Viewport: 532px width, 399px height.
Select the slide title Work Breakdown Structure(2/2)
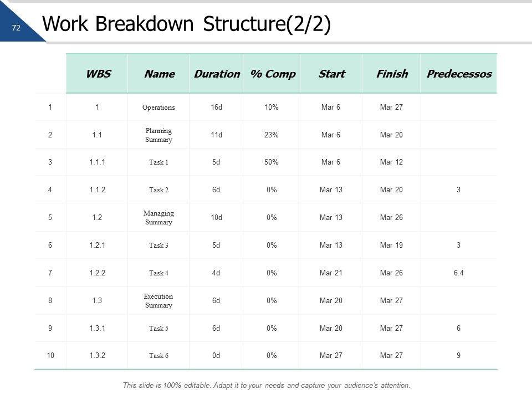pyautogui.click(x=186, y=25)
